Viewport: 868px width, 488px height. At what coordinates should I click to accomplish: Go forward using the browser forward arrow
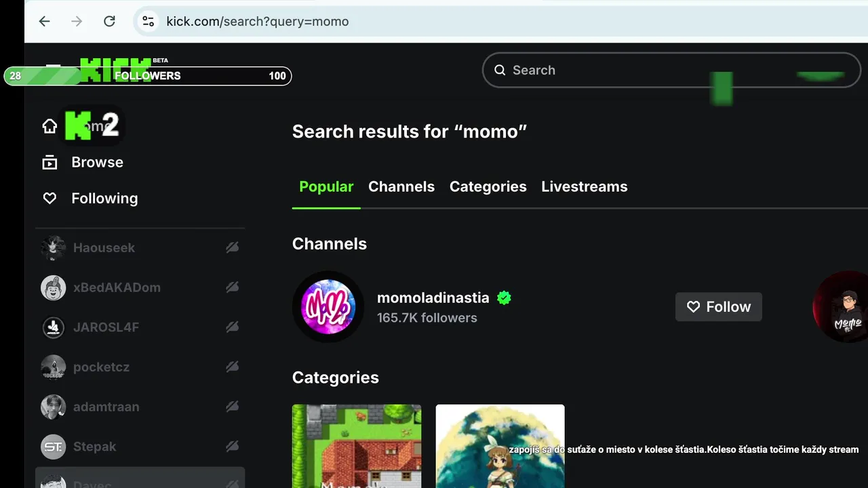pyautogui.click(x=77, y=21)
